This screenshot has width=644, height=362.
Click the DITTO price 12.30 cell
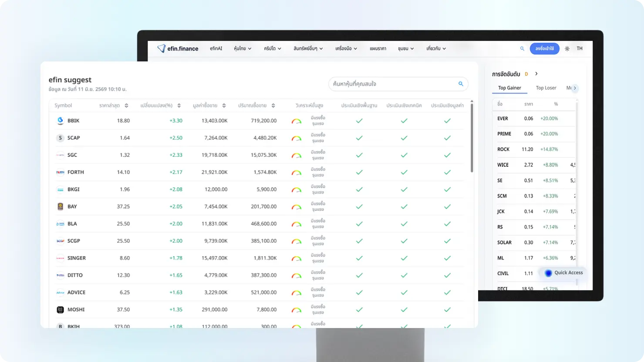[x=124, y=275]
